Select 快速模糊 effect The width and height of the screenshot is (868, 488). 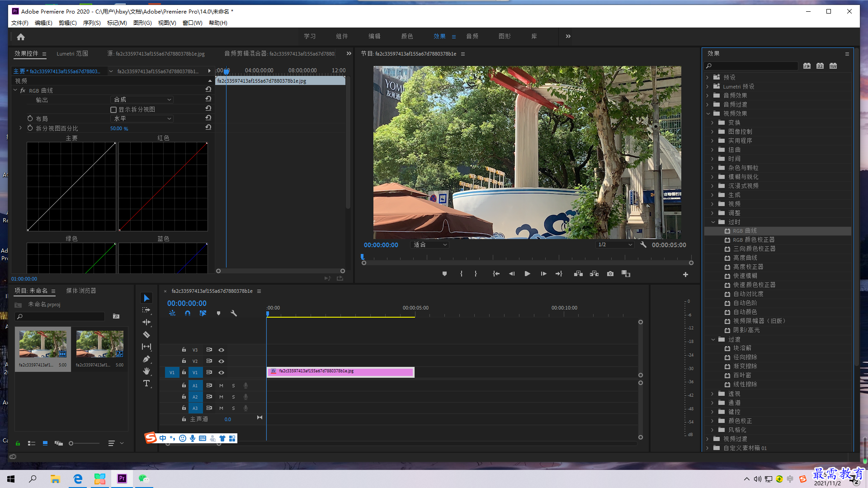click(x=745, y=276)
